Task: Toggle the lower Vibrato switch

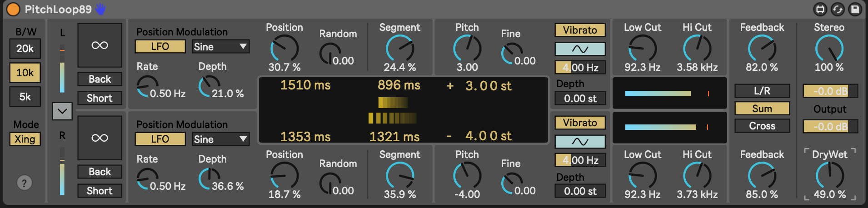Action: [x=580, y=123]
